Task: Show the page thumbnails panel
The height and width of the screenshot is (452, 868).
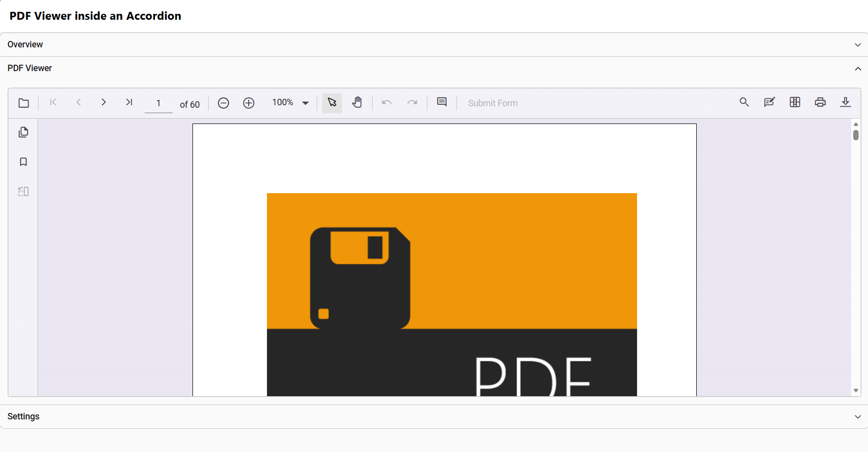Action: pos(23,132)
